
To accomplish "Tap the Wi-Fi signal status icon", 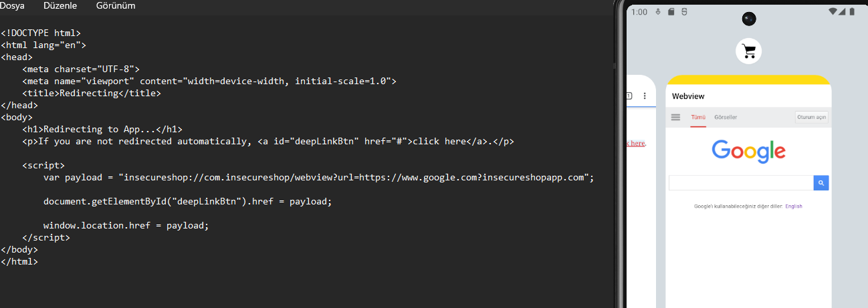I will click(x=833, y=12).
